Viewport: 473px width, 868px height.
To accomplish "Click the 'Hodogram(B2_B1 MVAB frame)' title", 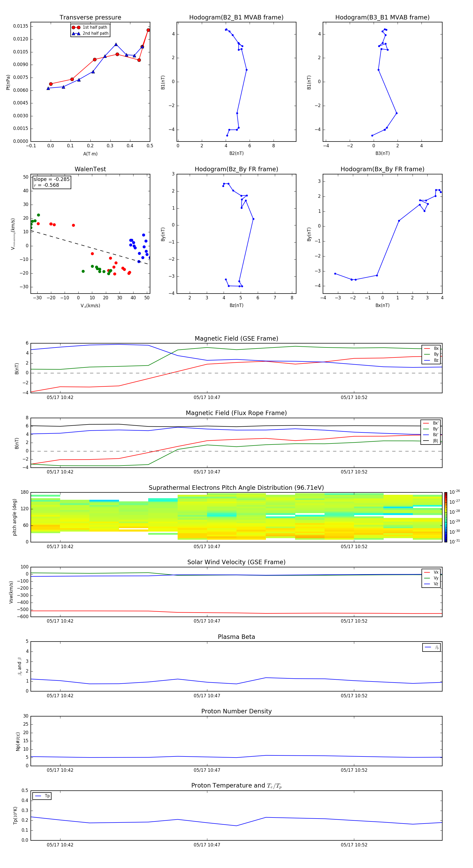I will coord(236,17).
